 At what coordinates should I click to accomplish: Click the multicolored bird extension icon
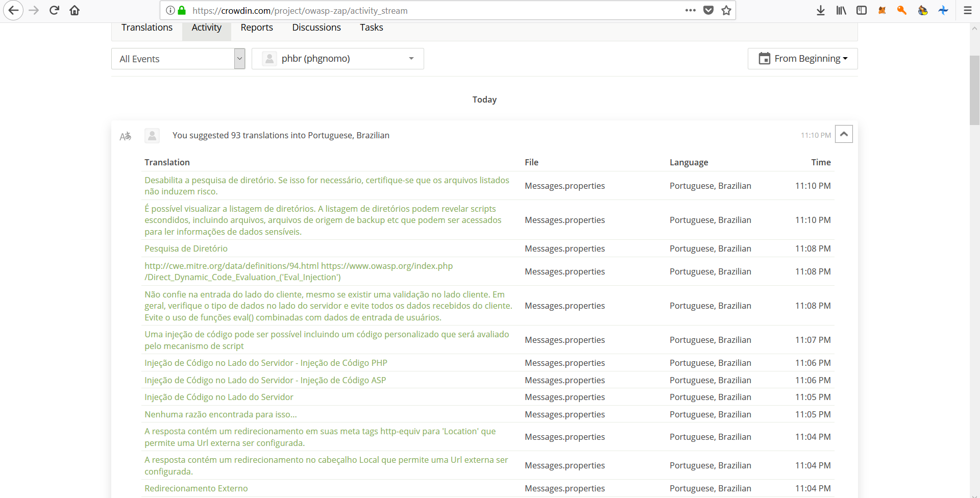923,10
